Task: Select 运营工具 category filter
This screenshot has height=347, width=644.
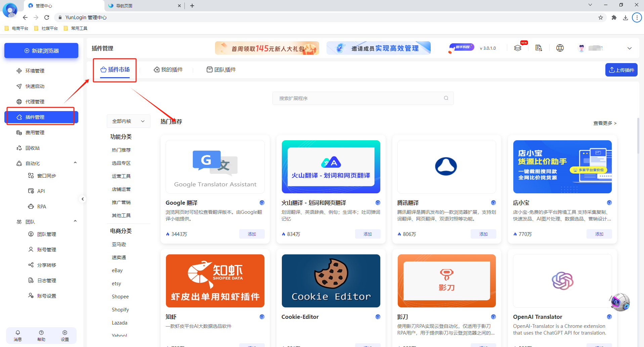Action: [x=121, y=176]
